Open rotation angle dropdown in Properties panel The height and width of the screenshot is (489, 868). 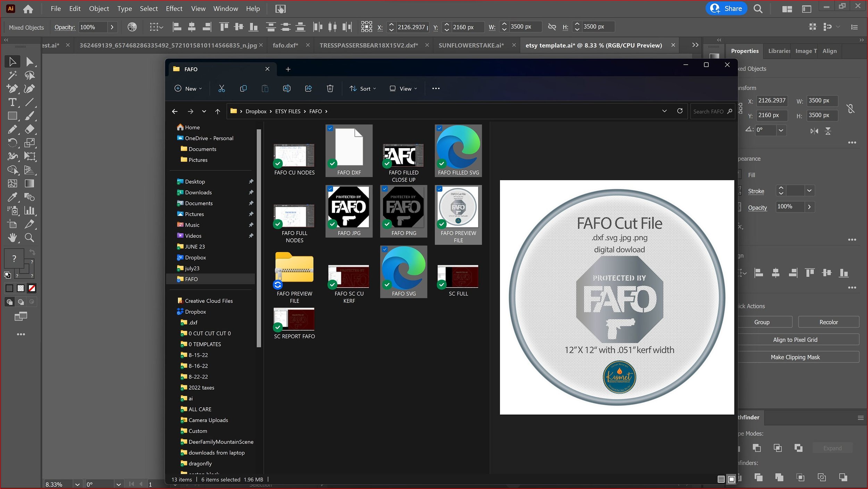pyautogui.click(x=781, y=130)
